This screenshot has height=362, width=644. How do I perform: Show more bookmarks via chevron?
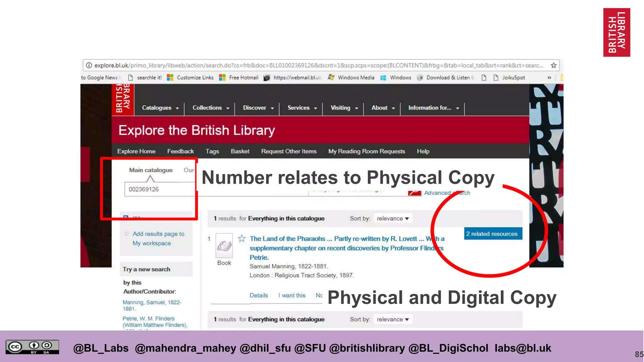pos(549,78)
